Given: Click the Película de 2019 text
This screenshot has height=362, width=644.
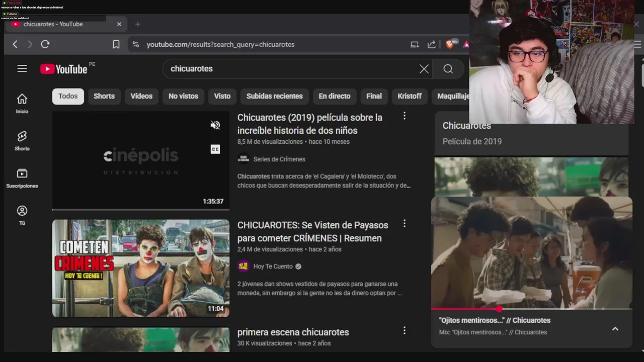Looking at the screenshot, I should [x=472, y=142].
